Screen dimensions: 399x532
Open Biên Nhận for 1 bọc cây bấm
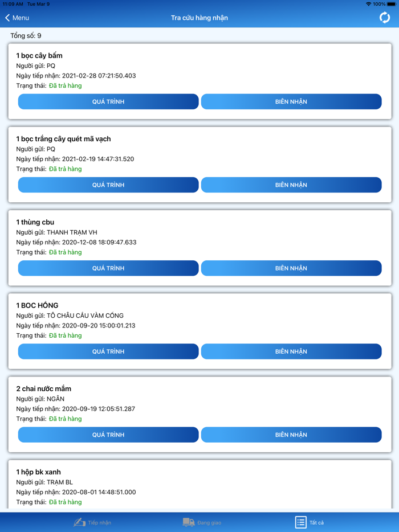click(x=291, y=102)
